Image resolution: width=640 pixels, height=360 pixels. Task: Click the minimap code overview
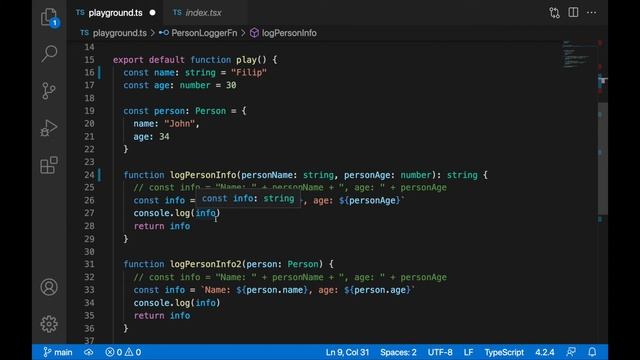(x=576, y=55)
